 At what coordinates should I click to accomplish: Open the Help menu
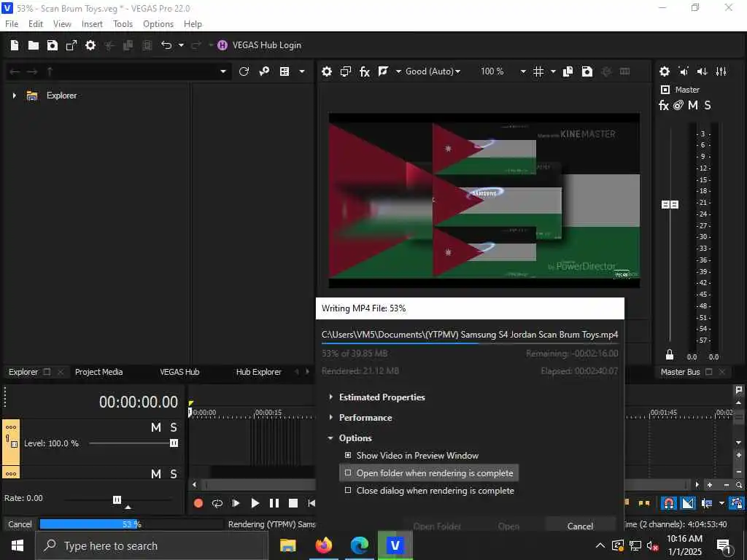coord(193,24)
